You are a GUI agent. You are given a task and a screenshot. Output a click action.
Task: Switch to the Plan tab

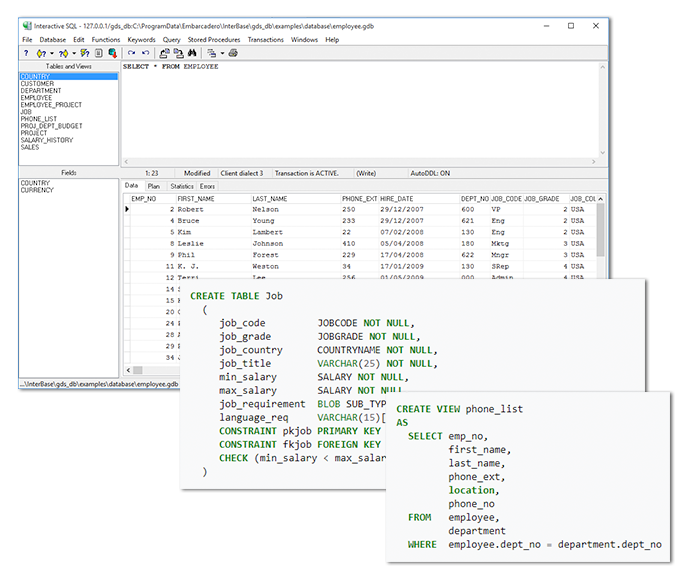pyautogui.click(x=154, y=186)
